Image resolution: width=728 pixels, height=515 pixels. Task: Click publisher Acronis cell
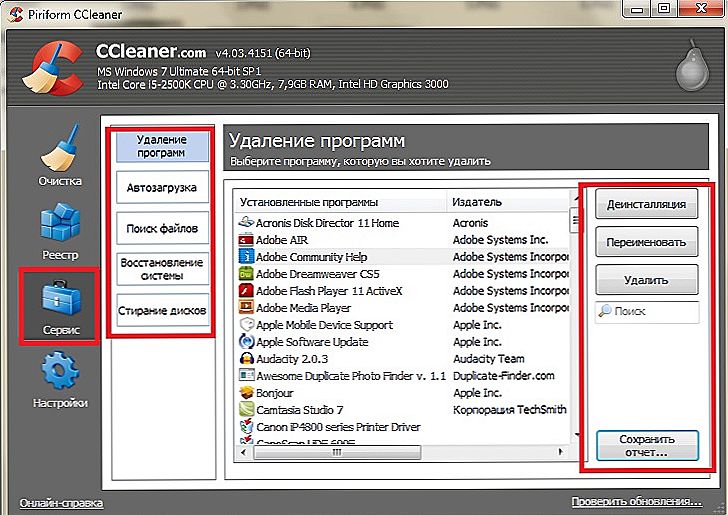[x=470, y=222]
